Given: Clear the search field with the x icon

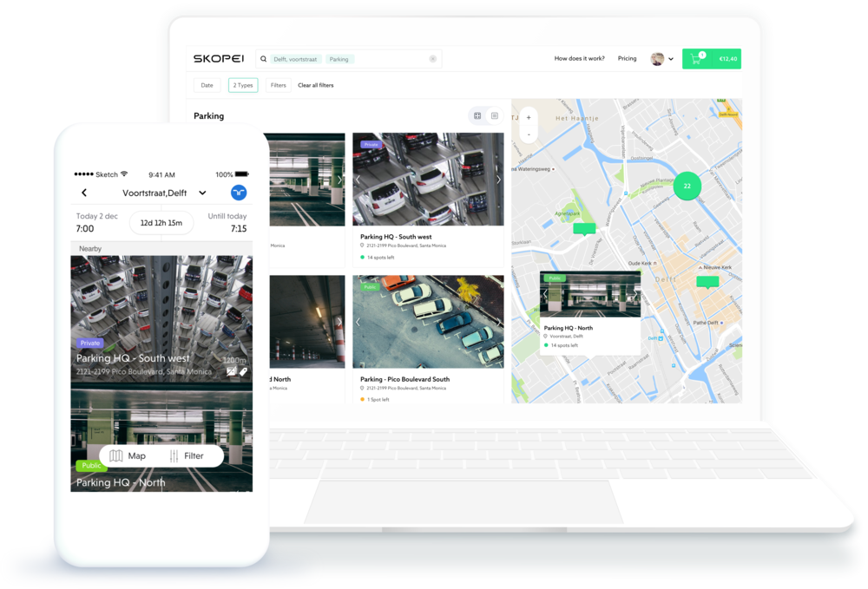Looking at the screenshot, I should coord(433,59).
